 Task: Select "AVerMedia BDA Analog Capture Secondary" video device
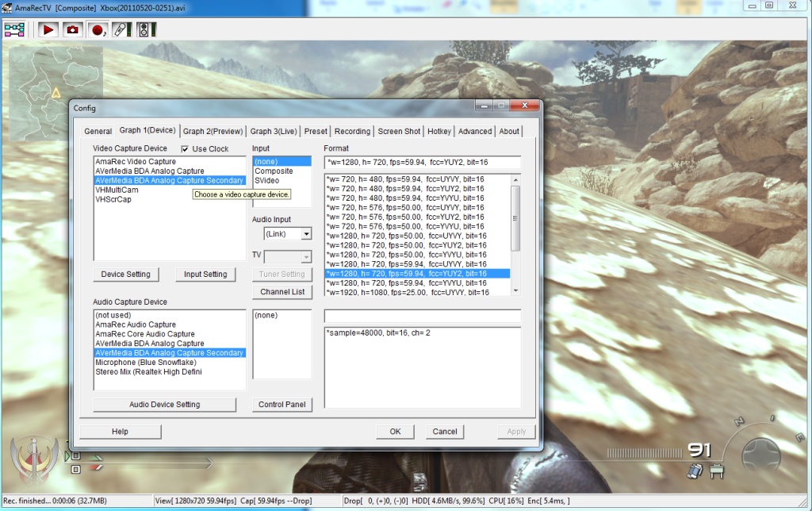(170, 180)
